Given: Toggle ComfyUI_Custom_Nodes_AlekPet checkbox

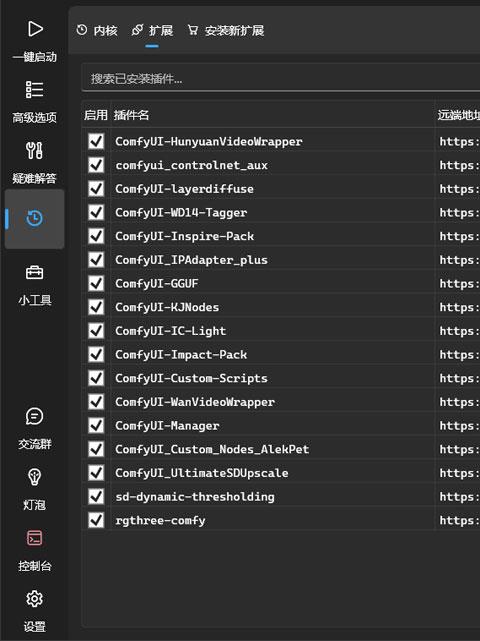Looking at the screenshot, I should (x=96, y=449).
